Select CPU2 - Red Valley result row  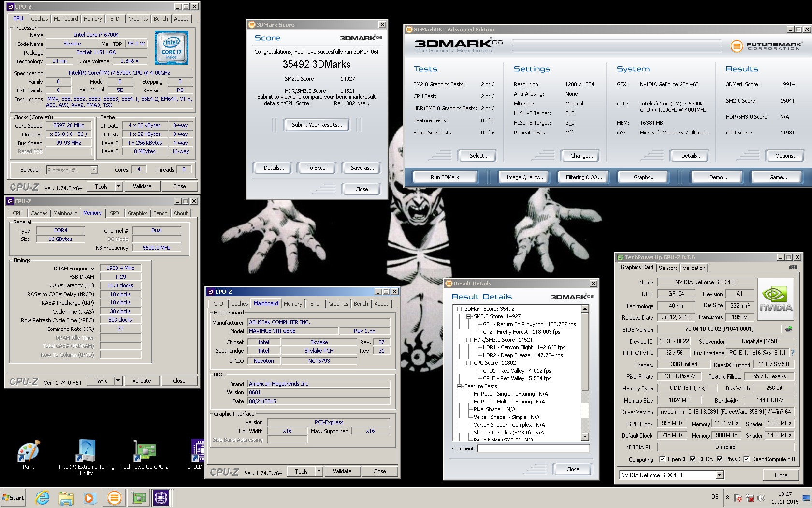(x=517, y=378)
